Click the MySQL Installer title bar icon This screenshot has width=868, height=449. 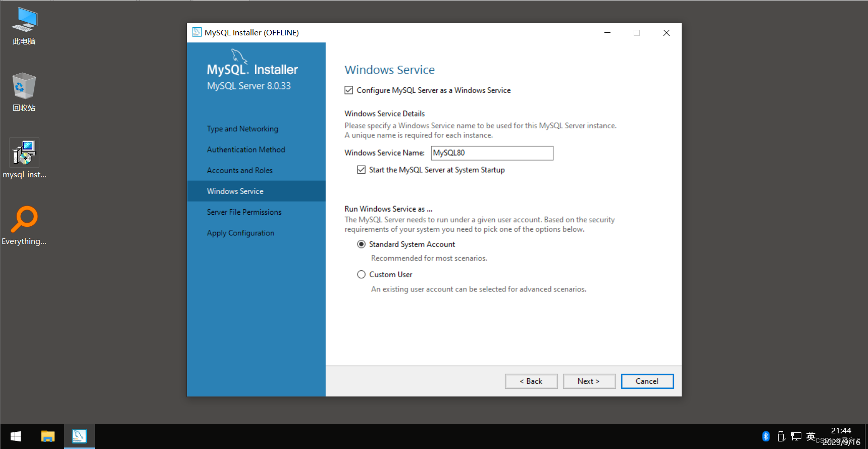197,32
